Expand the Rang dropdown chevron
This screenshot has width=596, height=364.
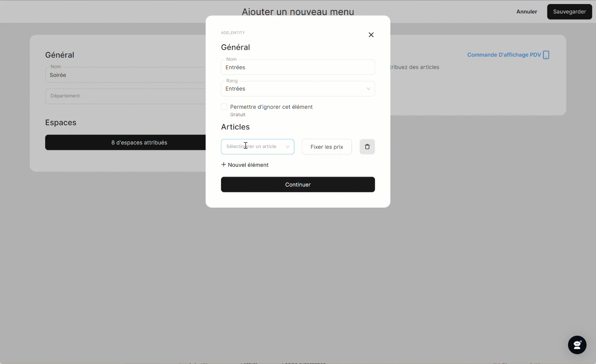368,89
